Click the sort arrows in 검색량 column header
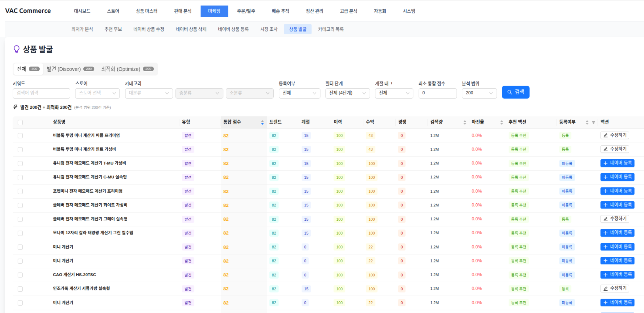Image resolution: width=644 pixels, height=313 pixels. [464, 122]
